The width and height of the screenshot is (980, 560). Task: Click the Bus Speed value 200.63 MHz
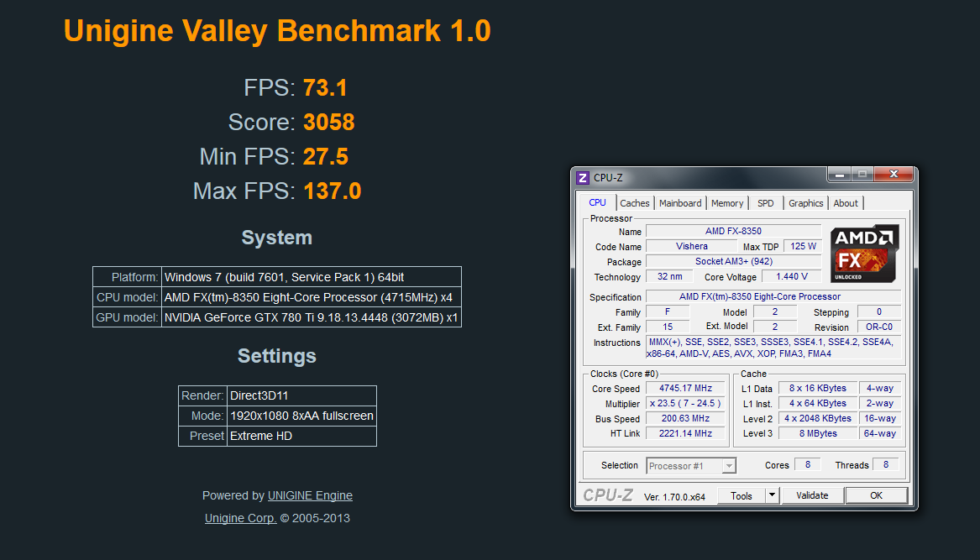tap(685, 418)
